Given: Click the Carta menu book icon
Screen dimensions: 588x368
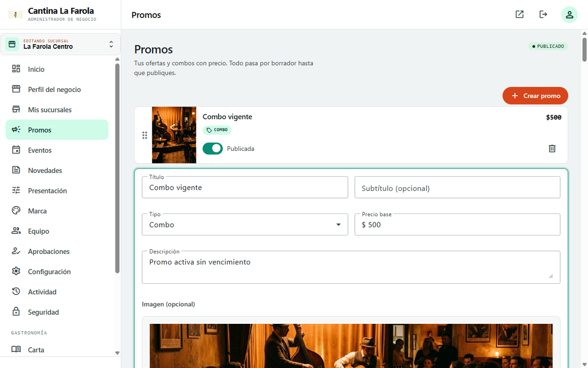Looking at the screenshot, I should coord(16,349).
